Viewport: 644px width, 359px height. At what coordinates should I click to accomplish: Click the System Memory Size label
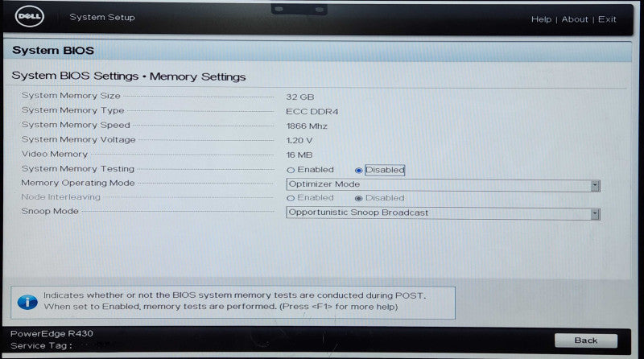coord(71,95)
